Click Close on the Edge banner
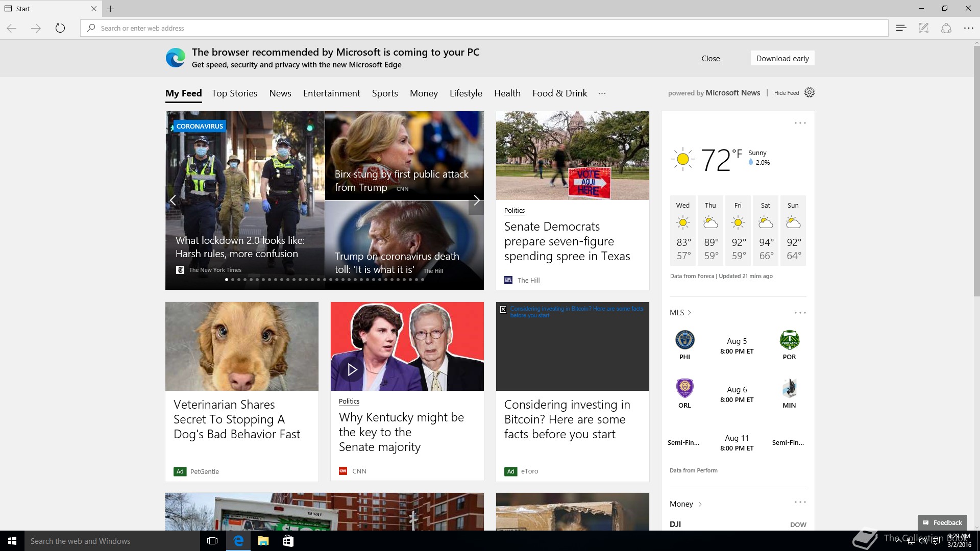This screenshot has height=551, width=980. [710, 59]
